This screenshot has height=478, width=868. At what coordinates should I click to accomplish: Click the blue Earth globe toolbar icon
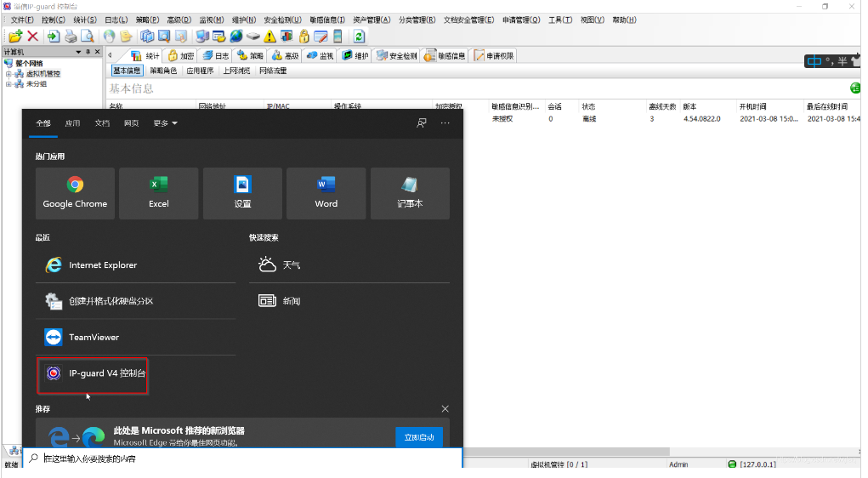[x=236, y=37]
